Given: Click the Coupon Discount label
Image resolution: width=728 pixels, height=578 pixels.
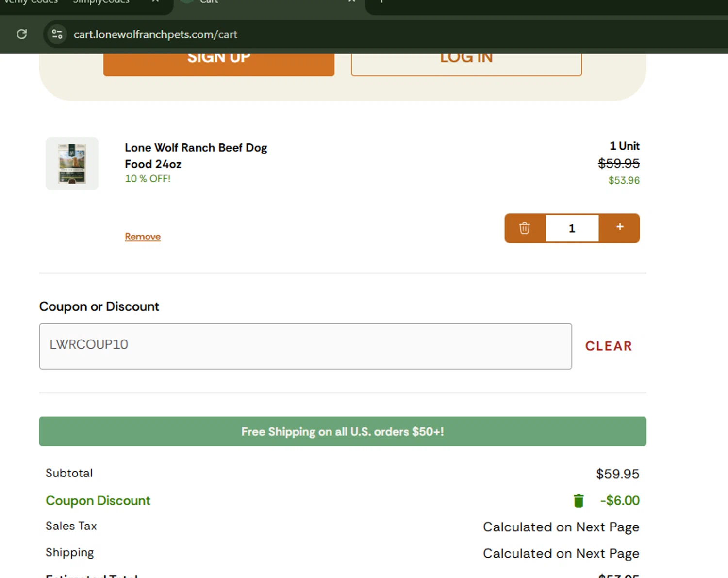Looking at the screenshot, I should (98, 501).
